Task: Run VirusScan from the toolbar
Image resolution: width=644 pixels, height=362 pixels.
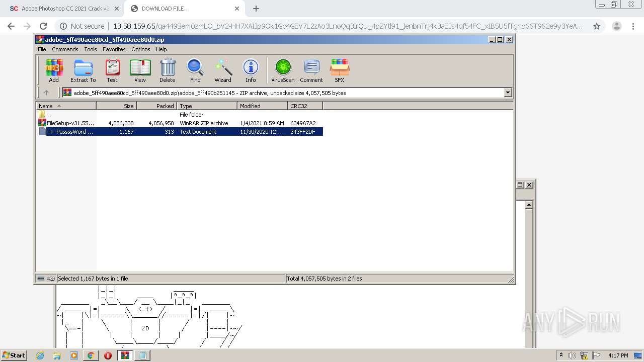Action: pyautogui.click(x=283, y=70)
